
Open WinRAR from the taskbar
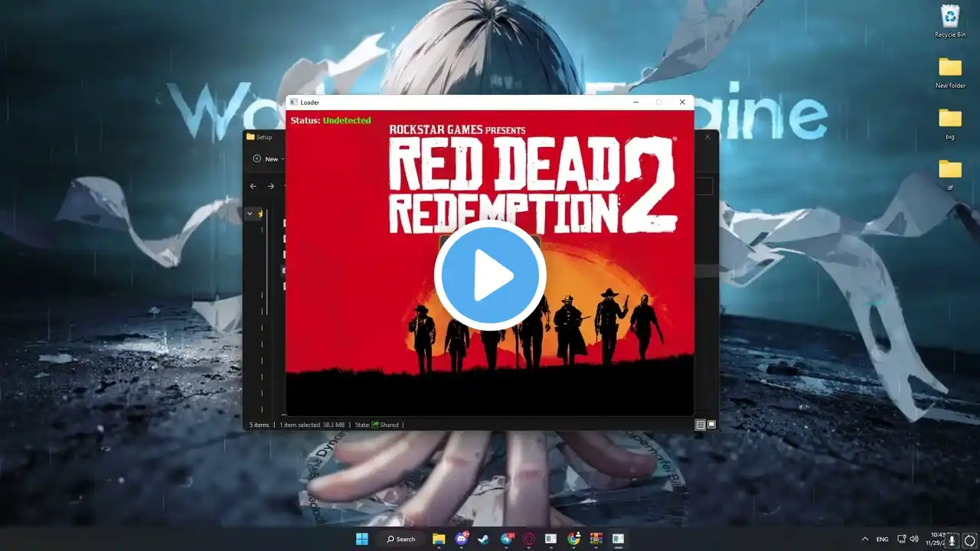[x=596, y=539]
